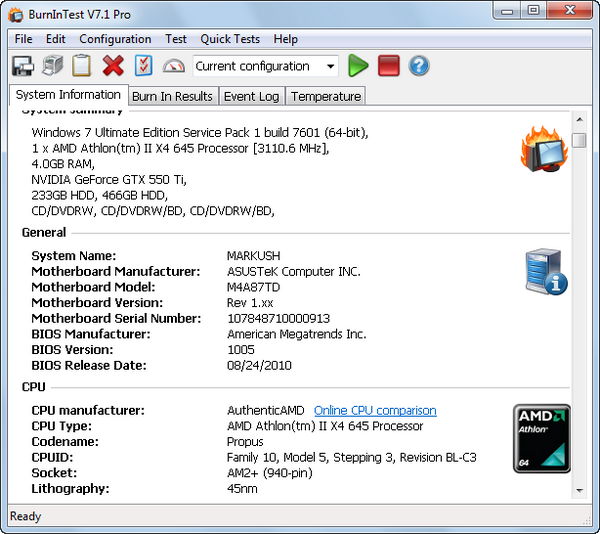Open the File menu
600x534 pixels.
(x=23, y=39)
